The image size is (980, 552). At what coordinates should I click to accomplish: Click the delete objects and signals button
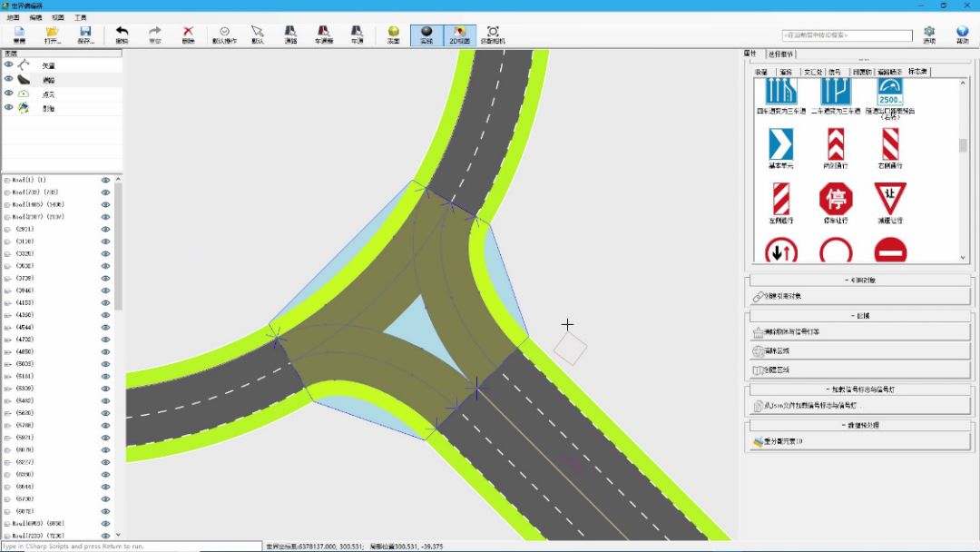[860, 332]
